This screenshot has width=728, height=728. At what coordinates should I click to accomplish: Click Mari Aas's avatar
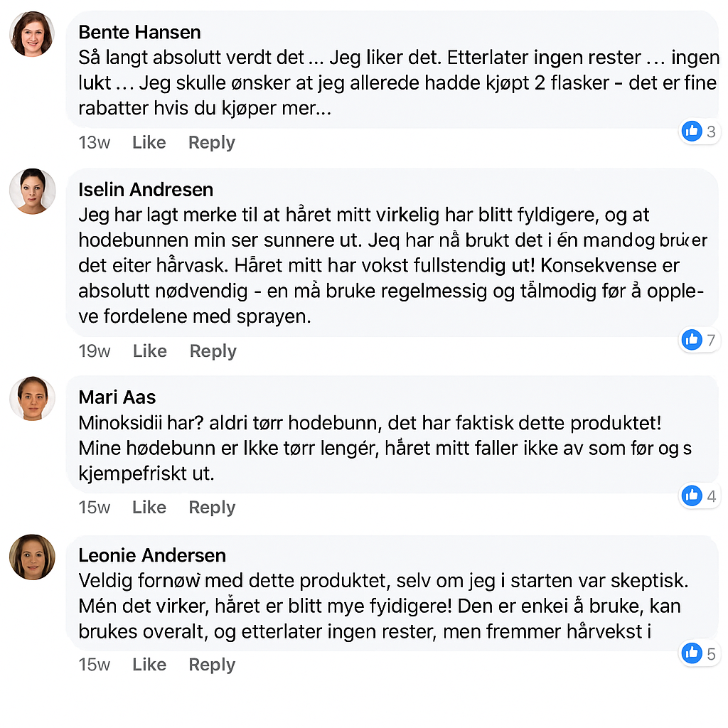click(x=32, y=398)
